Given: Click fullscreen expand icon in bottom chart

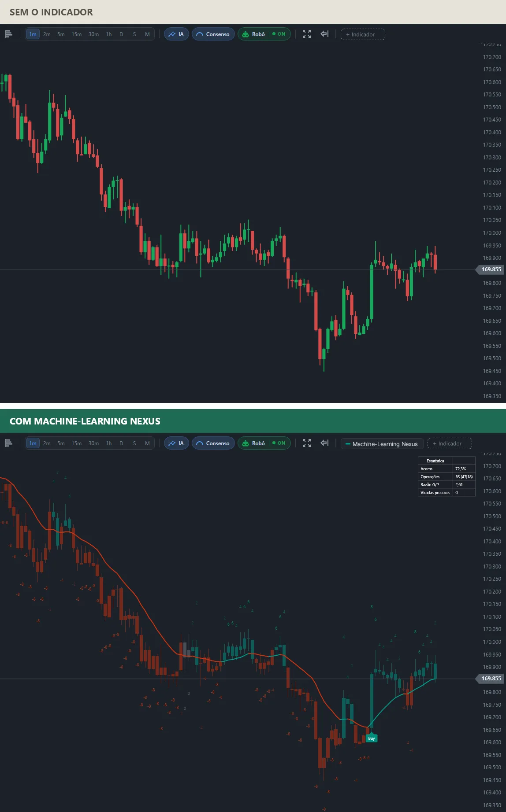Looking at the screenshot, I should (x=307, y=443).
